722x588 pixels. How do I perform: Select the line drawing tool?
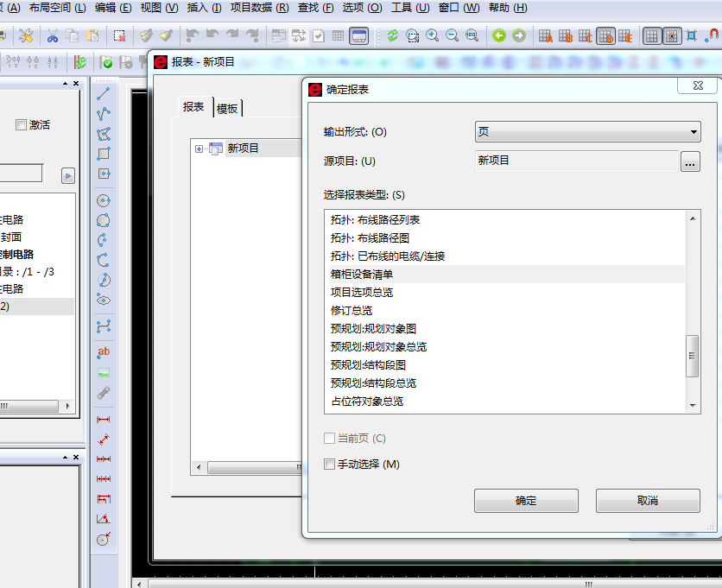click(104, 93)
